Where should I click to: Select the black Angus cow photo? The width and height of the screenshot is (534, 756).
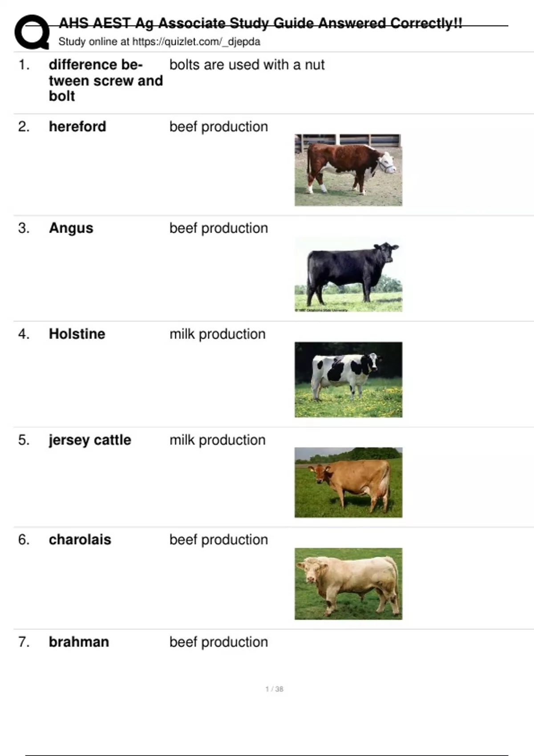click(x=348, y=275)
